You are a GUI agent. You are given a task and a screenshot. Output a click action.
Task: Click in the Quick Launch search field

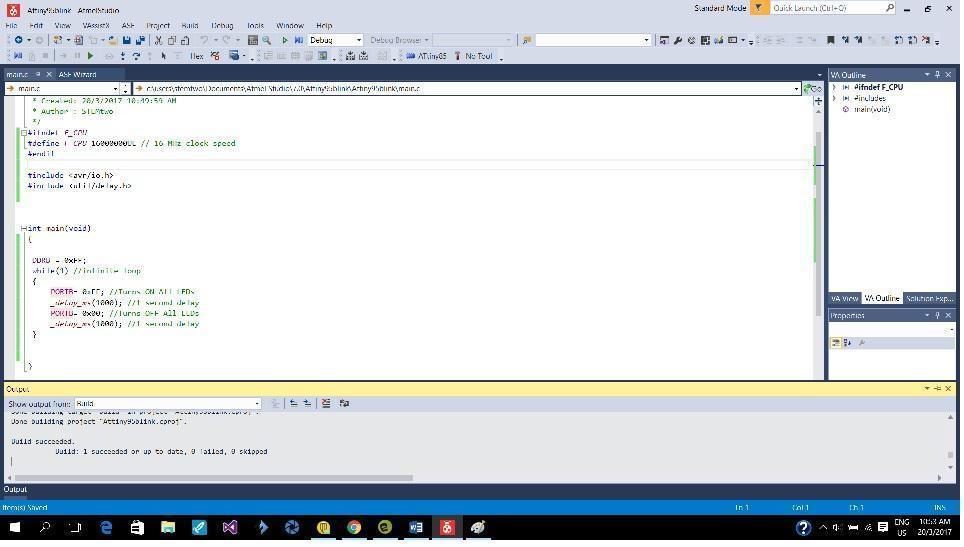[827, 8]
